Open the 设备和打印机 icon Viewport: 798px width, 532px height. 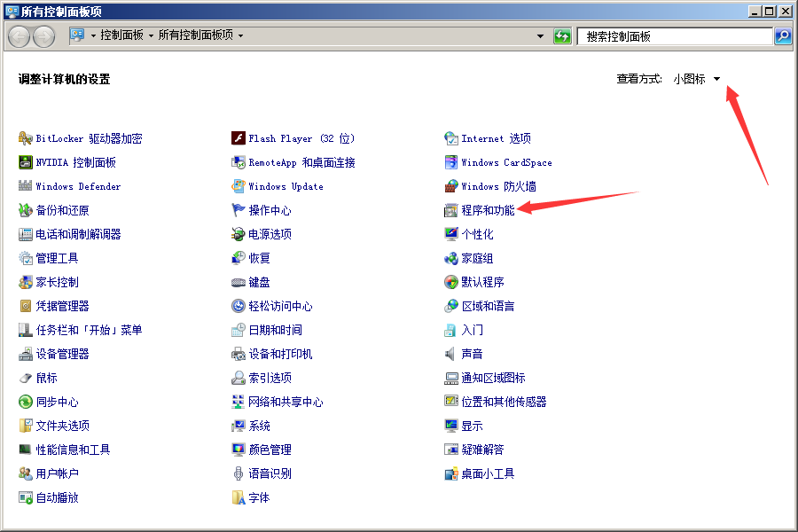(239, 353)
